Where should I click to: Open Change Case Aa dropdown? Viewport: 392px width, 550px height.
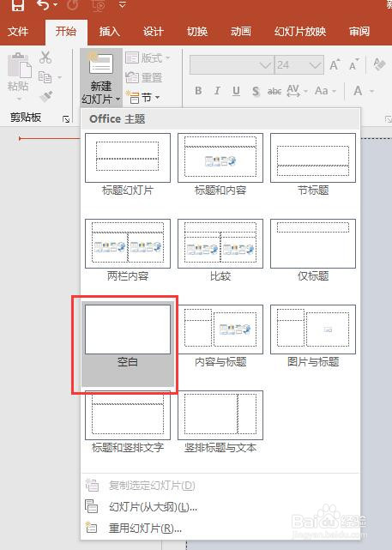pyautogui.click(x=325, y=91)
